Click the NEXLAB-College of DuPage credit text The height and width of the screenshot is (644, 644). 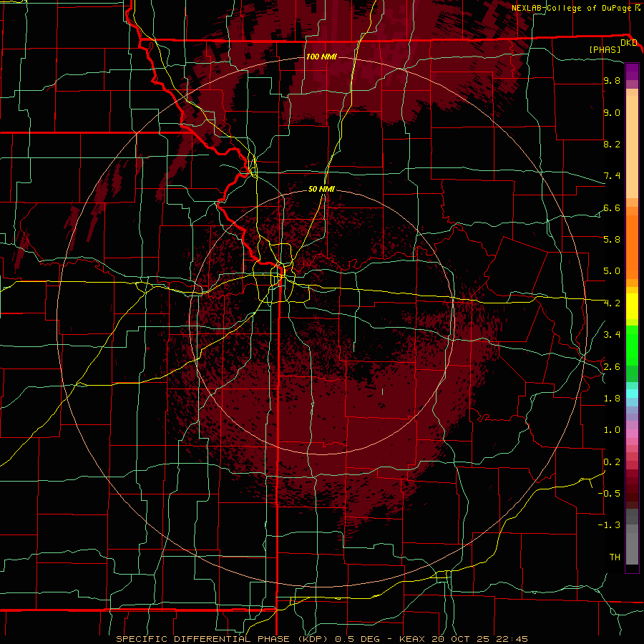(x=572, y=8)
